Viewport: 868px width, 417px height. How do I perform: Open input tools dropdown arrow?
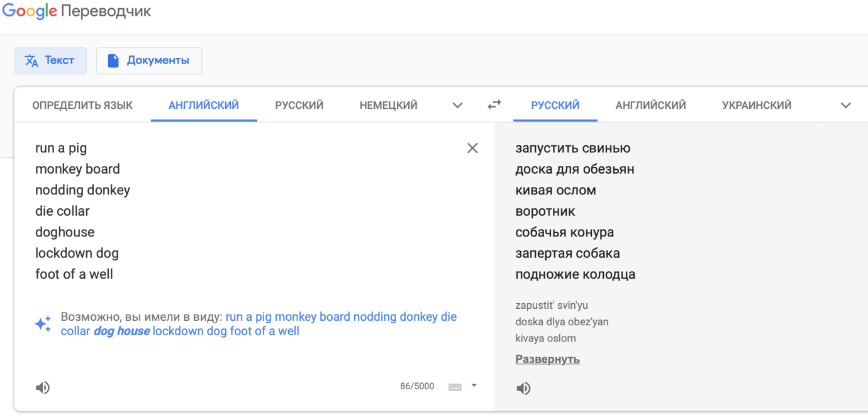pyautogui.click(x=474, y=386)
